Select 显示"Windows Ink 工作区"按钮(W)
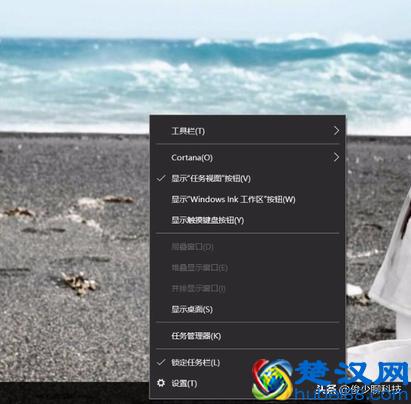This screenshot has height=404, width=411. (x=247, y=199)
